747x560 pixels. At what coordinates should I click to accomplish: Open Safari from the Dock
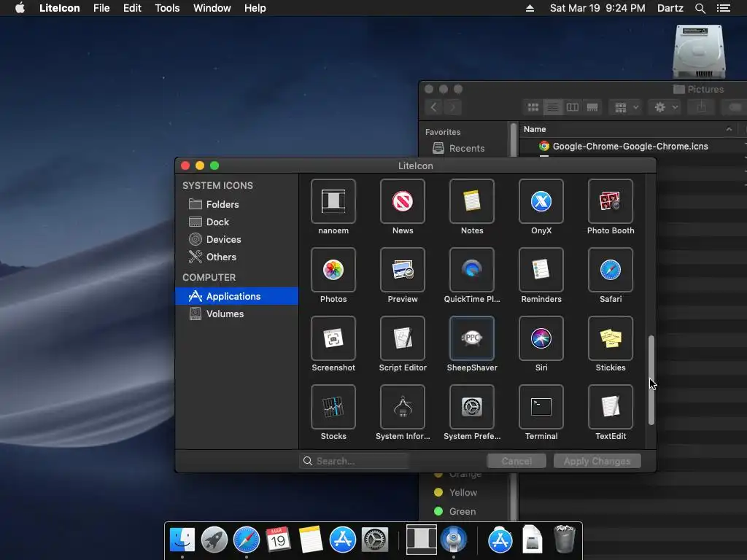[x=247, y=540]
